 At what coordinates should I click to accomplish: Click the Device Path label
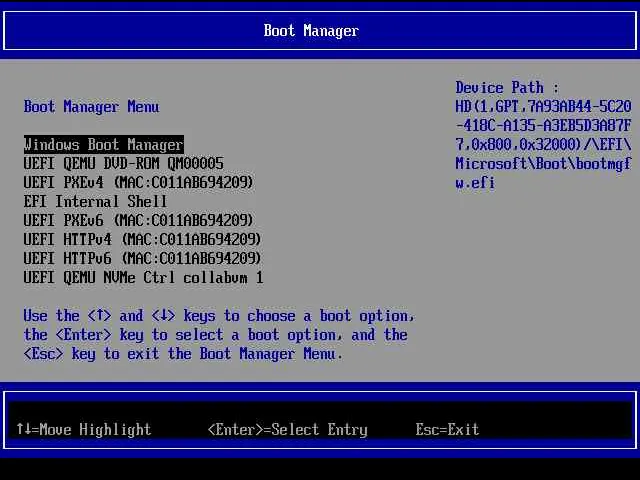[x=507, y=88]
